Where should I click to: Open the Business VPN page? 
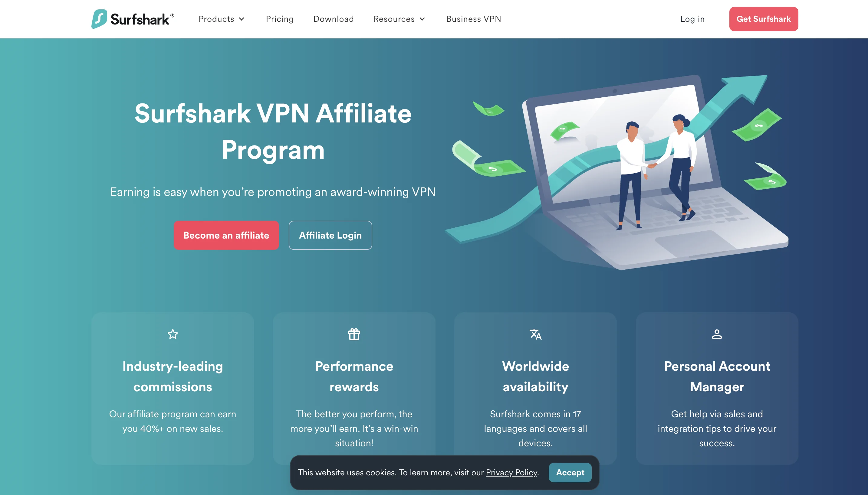point(474,19)
